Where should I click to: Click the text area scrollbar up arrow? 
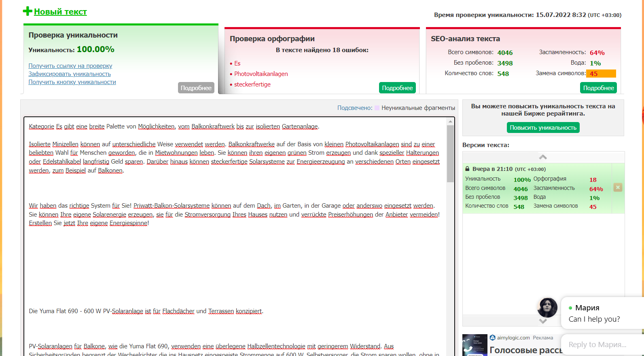click(450, 122)
